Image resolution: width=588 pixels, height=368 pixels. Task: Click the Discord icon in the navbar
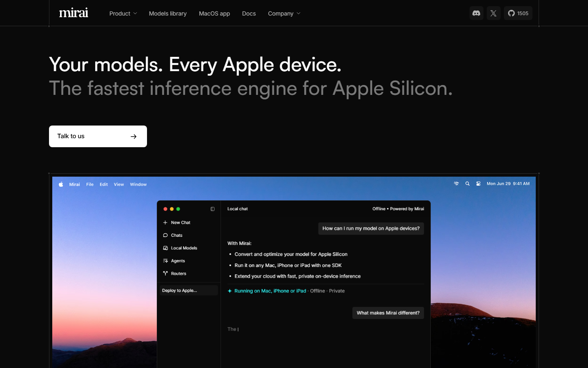pos(476,13)
